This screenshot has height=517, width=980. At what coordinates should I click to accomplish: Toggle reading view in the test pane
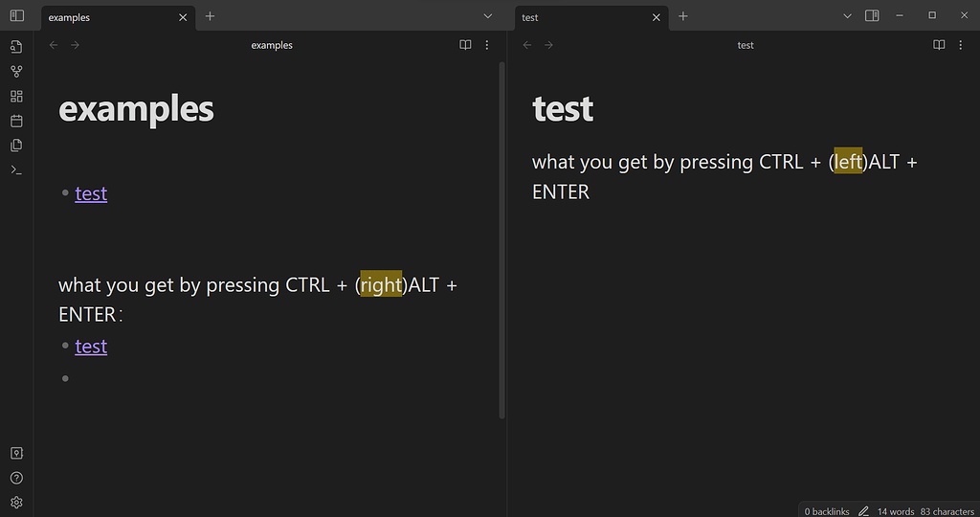coord(939,45)
